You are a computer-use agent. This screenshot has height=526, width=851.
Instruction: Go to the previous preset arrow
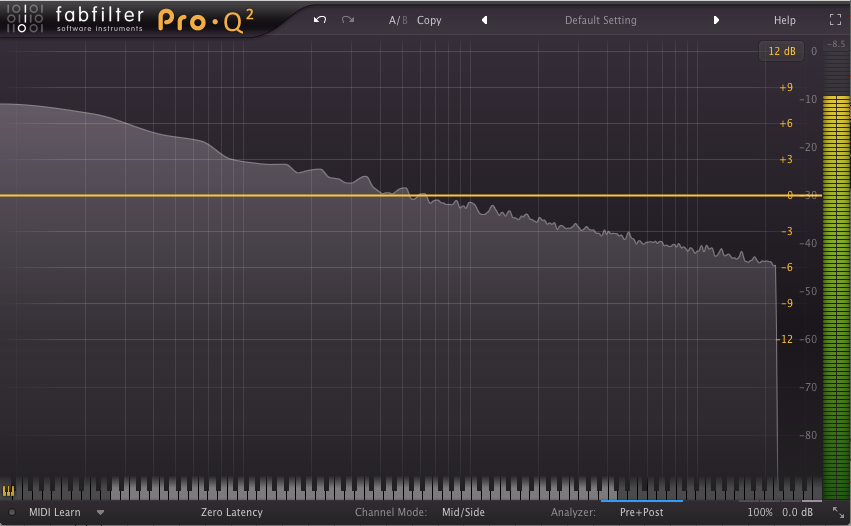pos(485,20)
